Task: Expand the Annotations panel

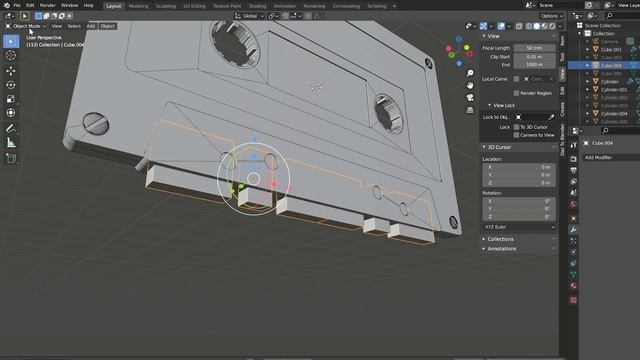Action: click(x=502, y=249)
